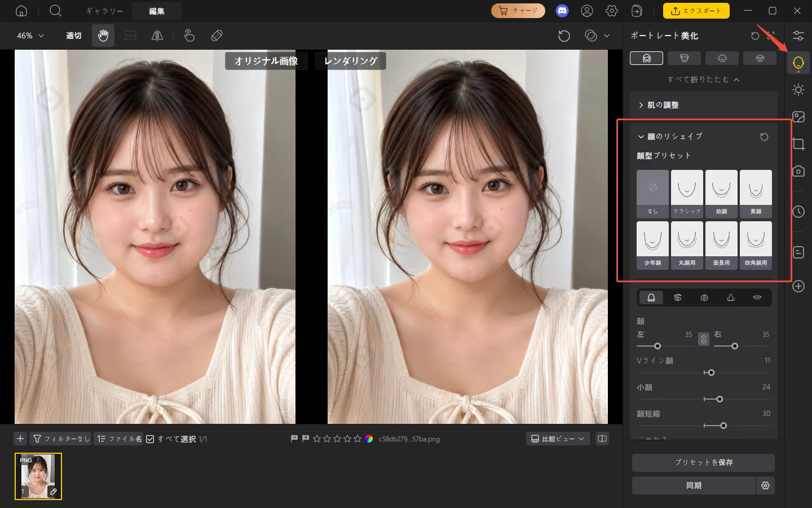
Task: Toggle the reject flag on the photo
Action: 306,439
